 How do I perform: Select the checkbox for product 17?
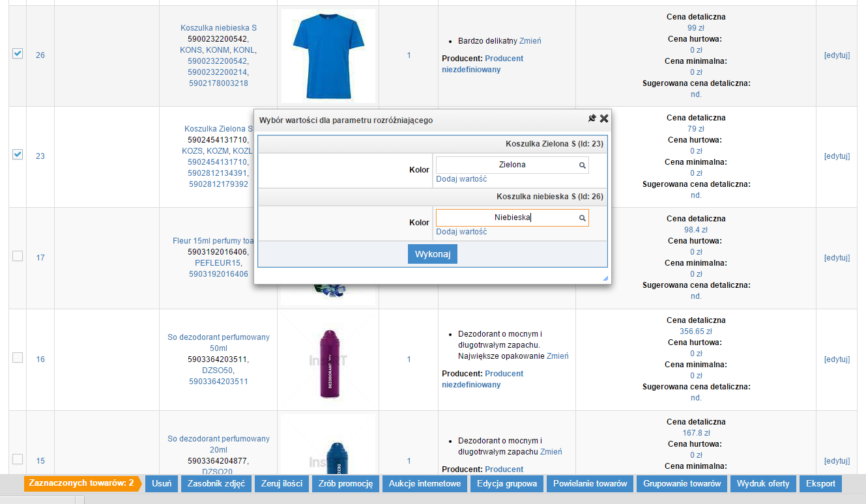coord(18,257)
